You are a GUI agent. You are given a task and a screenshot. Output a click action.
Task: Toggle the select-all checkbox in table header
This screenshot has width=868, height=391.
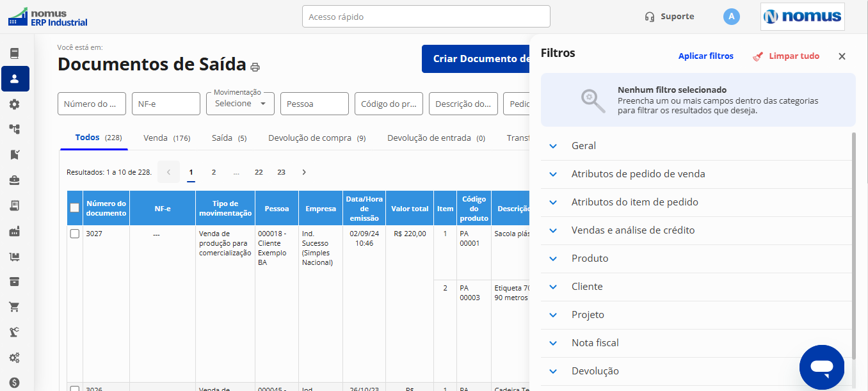(74, 207)
